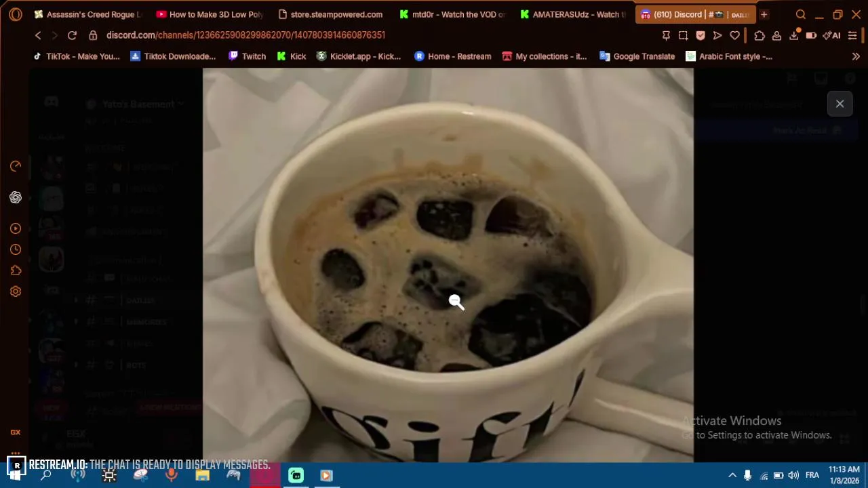Viewport: 868px width, 488px height.
Task: Select the (610) Discord tab
Action: tap(694, 14)
